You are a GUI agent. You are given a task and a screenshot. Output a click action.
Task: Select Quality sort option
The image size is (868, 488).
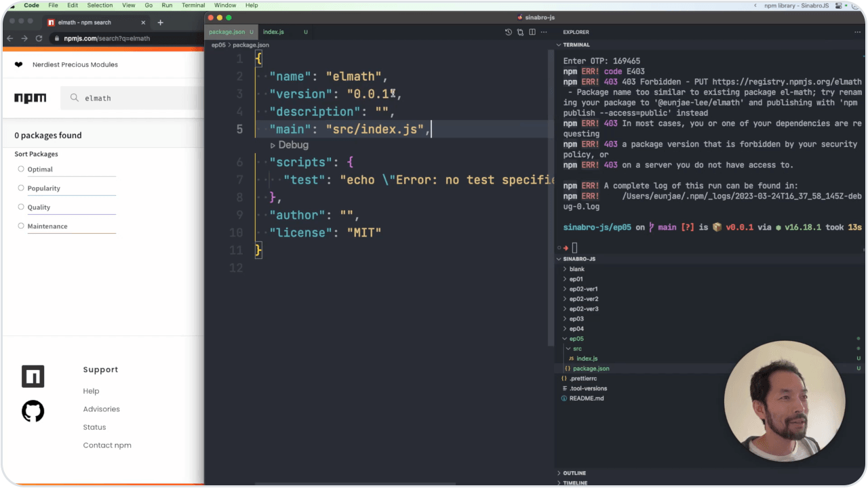[21, 207]
